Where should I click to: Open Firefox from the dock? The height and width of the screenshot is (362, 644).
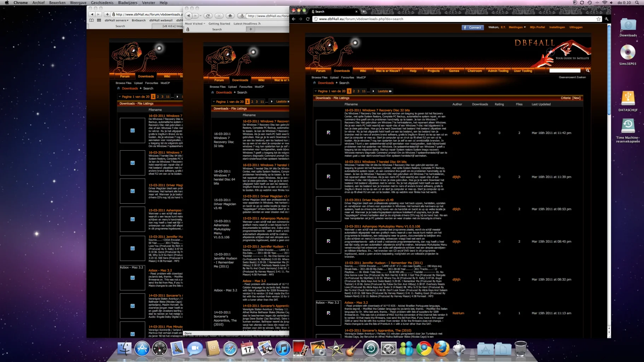click(441, 349)
